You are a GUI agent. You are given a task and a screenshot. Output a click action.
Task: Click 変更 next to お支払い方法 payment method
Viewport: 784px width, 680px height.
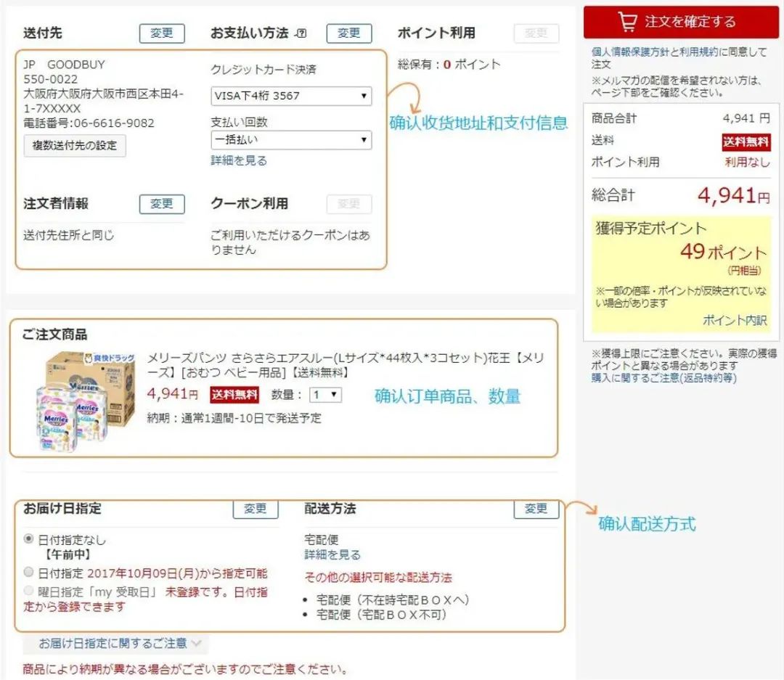[x=348, y=33]
